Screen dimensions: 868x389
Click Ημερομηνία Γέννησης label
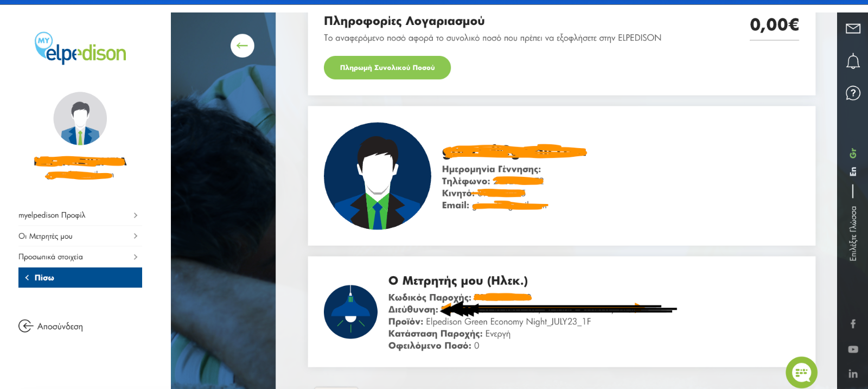(x=492, y=169)
